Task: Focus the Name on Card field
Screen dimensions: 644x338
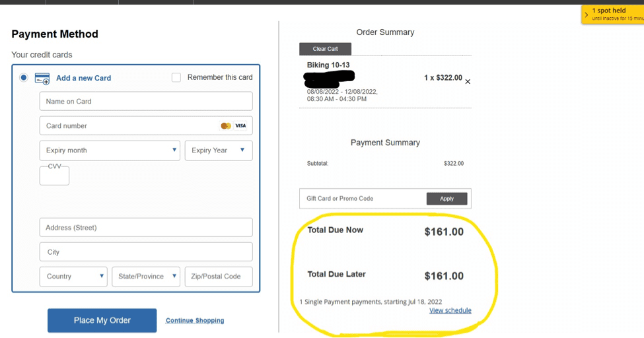Action: pyautogui.click(x=146, y=101)
